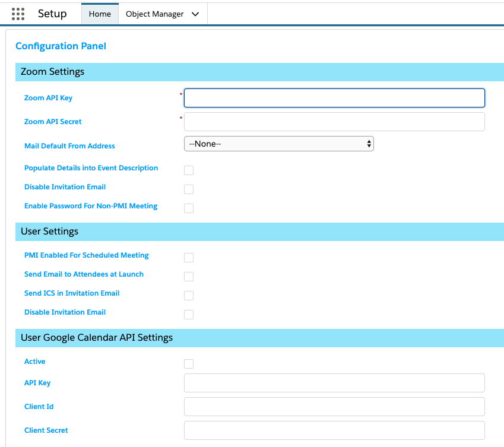Click the Google Calendar API Key field
504x447 pixels.
point(334,383)
